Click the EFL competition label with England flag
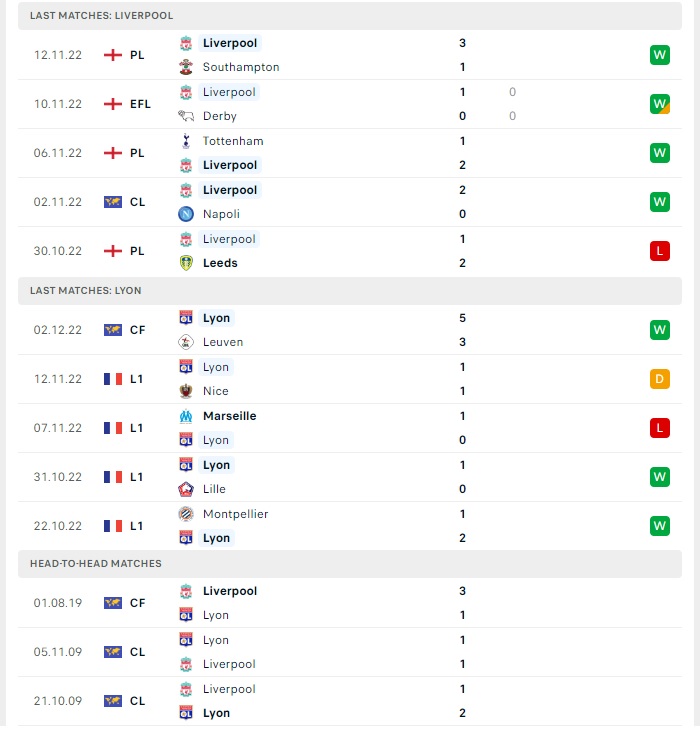 [127, 104]
